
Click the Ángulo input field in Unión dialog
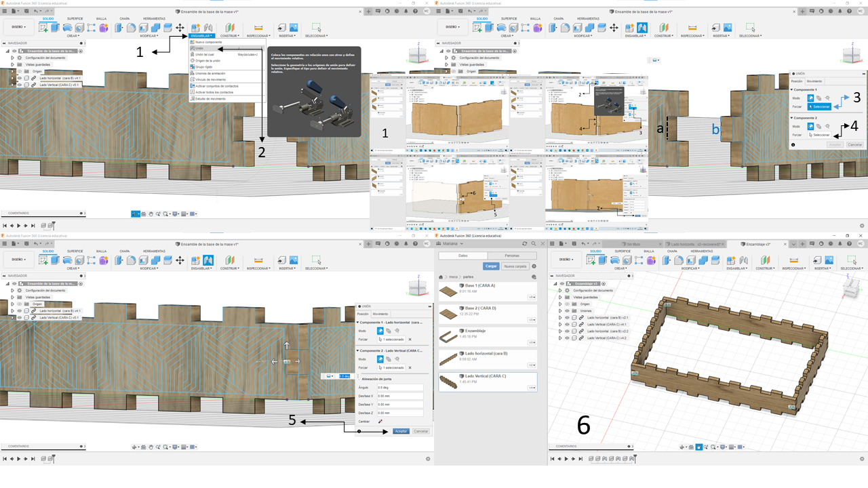(400, 387)
